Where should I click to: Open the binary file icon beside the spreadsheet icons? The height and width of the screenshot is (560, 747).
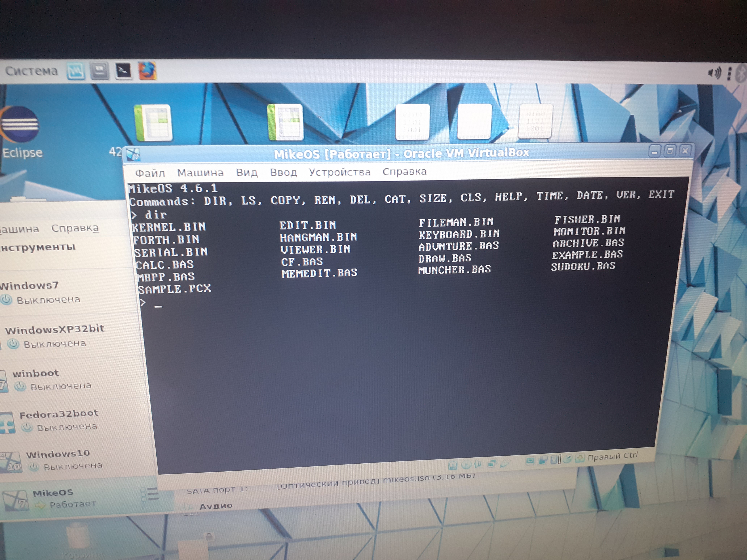412,122
